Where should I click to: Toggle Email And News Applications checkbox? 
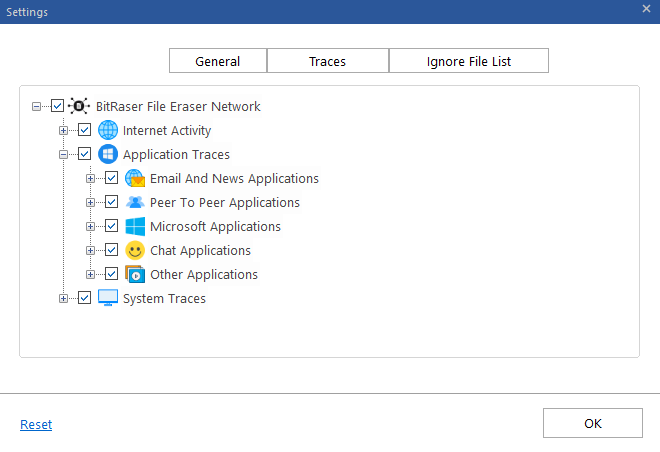point(112,178)
